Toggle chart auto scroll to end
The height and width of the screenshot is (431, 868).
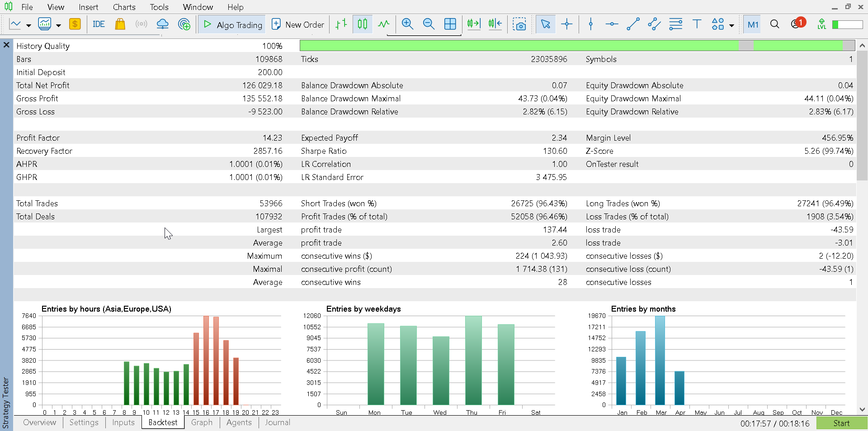click(x=474, y=24)
